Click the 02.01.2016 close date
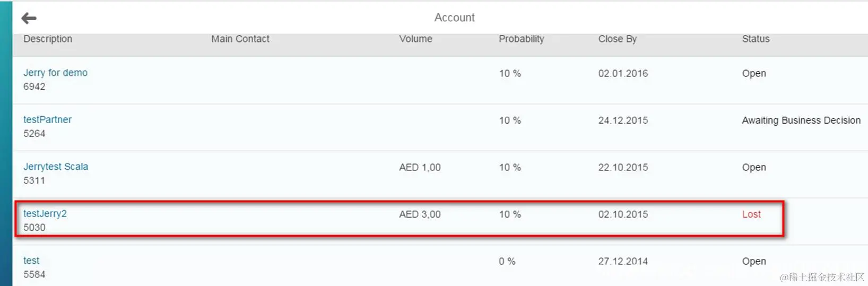Image resolution: width=868 pixels, height=286 pixels. click(623, 73)
